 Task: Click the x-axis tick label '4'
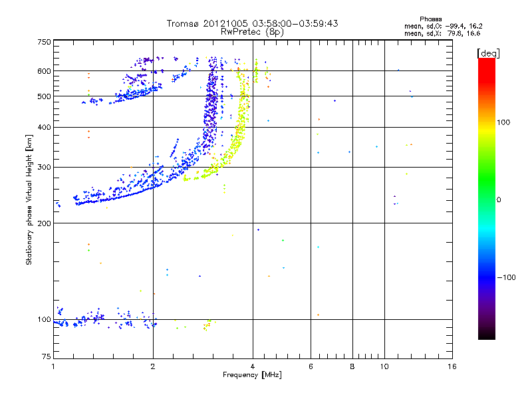[x=253, y=366]
